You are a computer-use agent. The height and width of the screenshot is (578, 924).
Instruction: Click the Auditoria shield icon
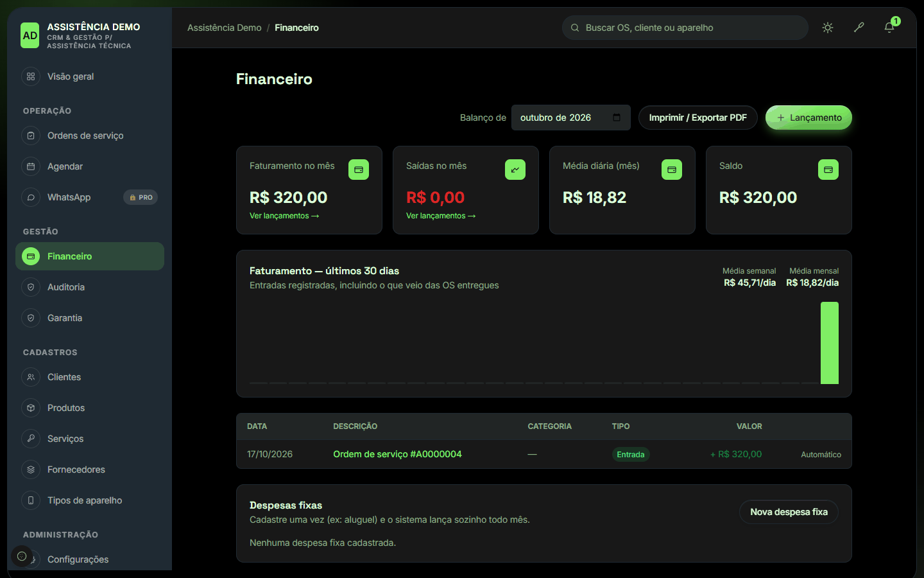pyautogui.click(x=31, y=287)
